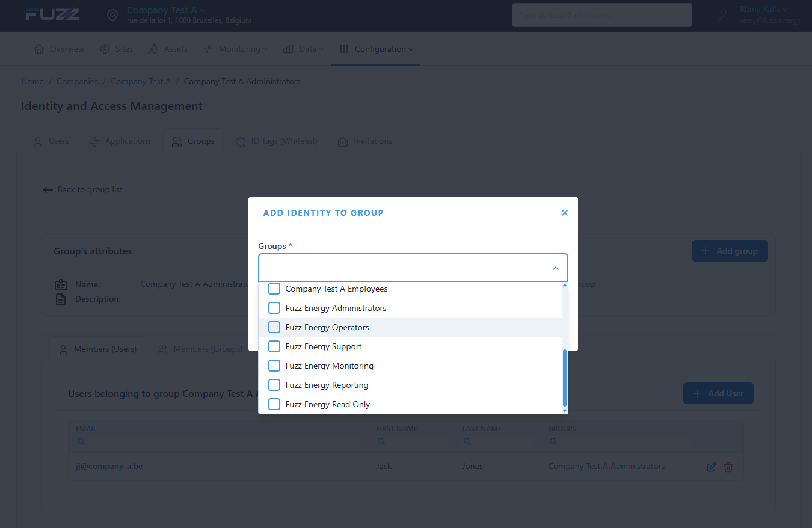
Task: Click the top search field
Action: coord(602,15)
